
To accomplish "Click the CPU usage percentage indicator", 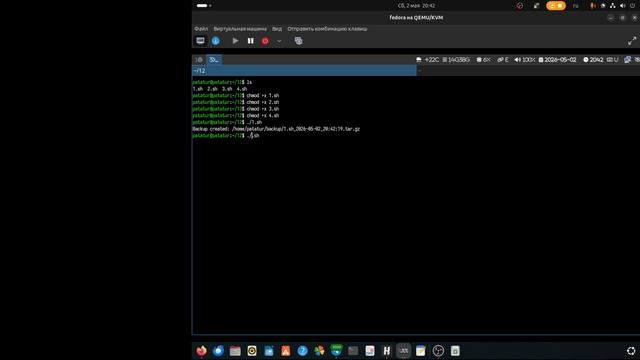I will pyautogui.click(x=484, y=60).
